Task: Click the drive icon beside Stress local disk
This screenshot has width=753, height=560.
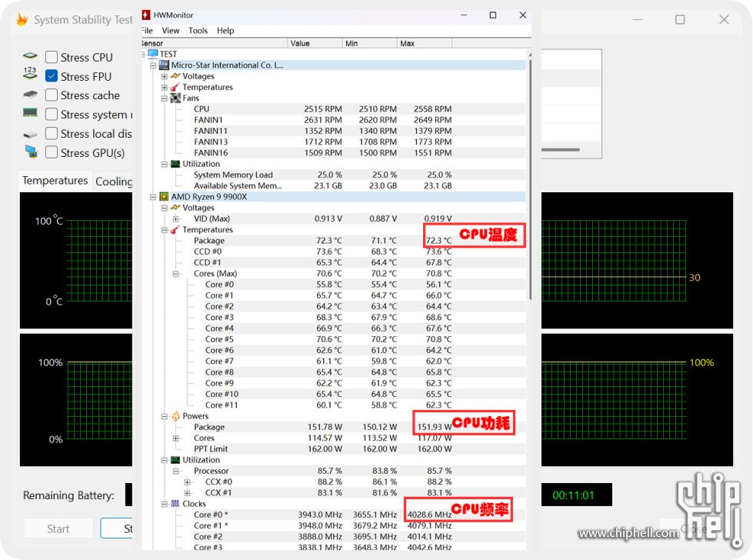Action: pos(30,135)
